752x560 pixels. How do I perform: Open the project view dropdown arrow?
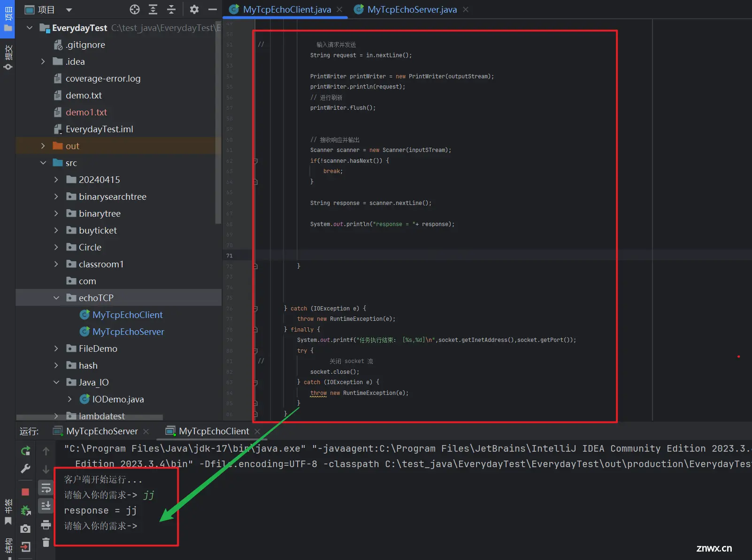coord(69,10)
